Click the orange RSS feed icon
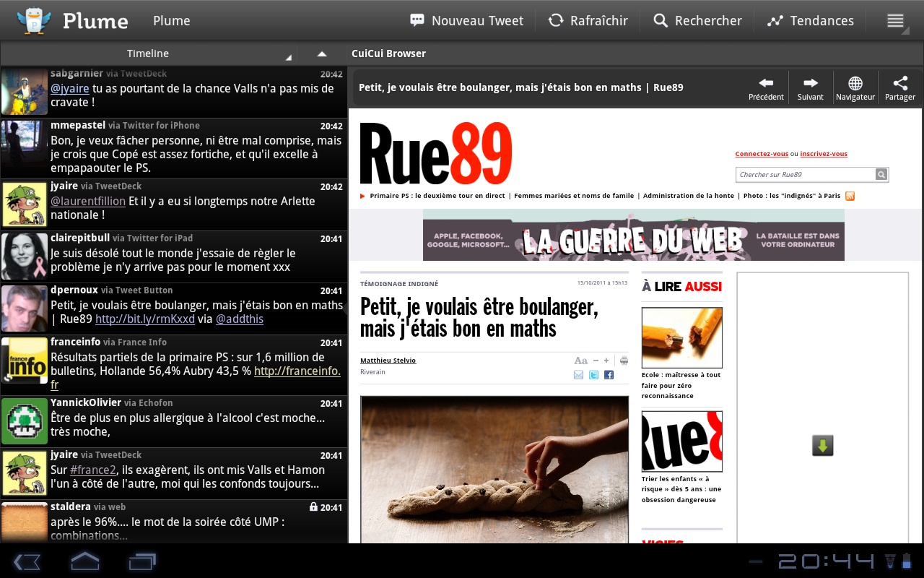This screenshot has height=578, width=924. [x=850, y=196]
